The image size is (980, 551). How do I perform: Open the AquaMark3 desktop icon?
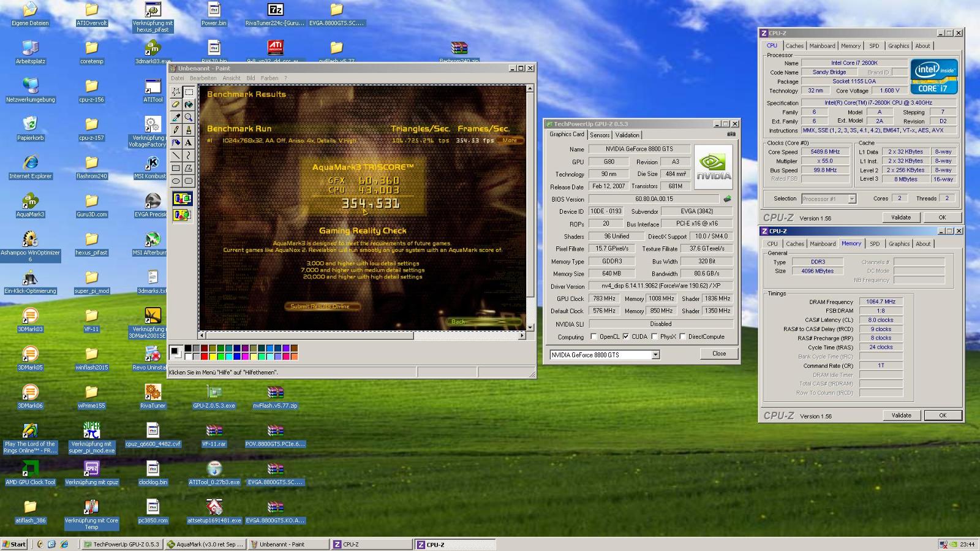[x=30, y=205]
